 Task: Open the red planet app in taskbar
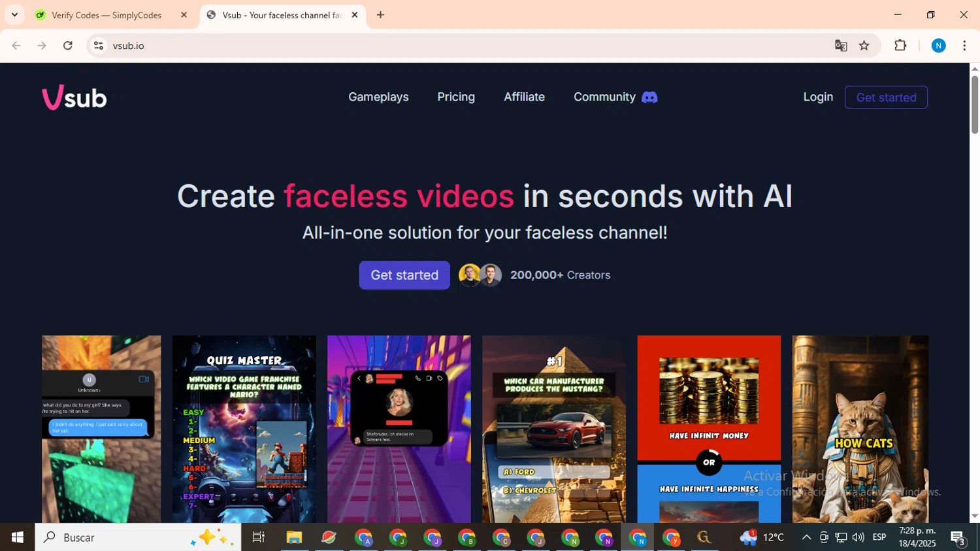[329, 537]
